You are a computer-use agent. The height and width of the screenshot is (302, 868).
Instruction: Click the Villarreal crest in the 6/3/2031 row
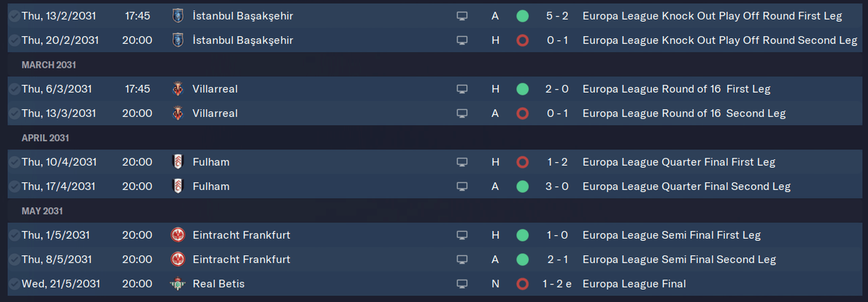click(178, 89)
